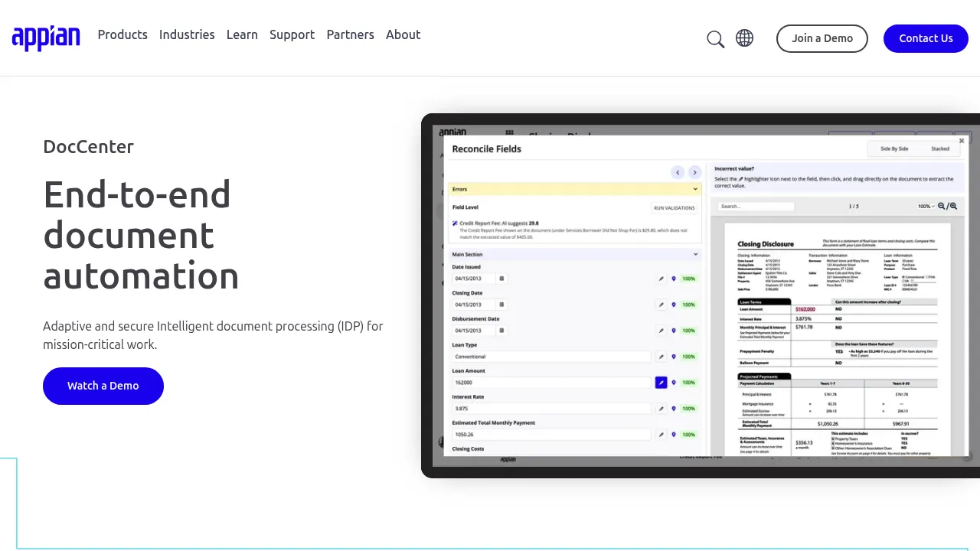Image resolution: width=980 pixels, height=551 pixels.
Task: Go to next field with right arrow
Action: click(694, 172)
